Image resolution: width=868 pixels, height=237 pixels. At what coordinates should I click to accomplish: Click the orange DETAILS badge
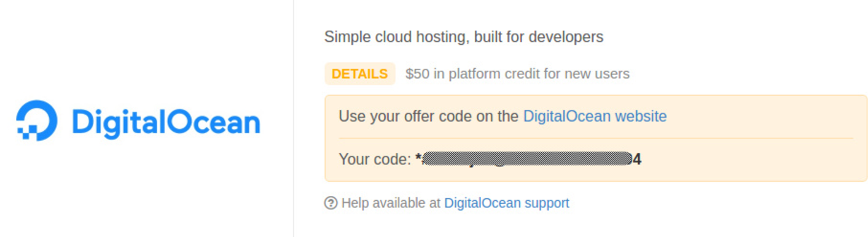pyautogui.click(x=359, y=74)
